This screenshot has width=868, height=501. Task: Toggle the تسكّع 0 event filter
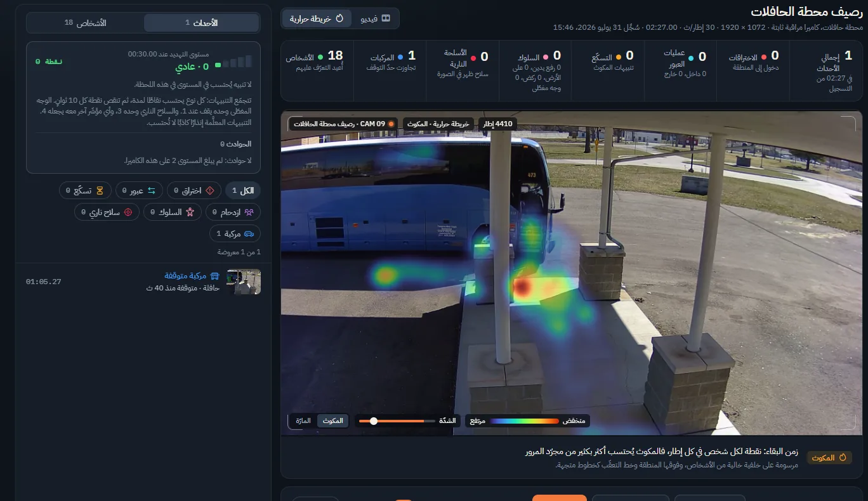click(86, 190)
